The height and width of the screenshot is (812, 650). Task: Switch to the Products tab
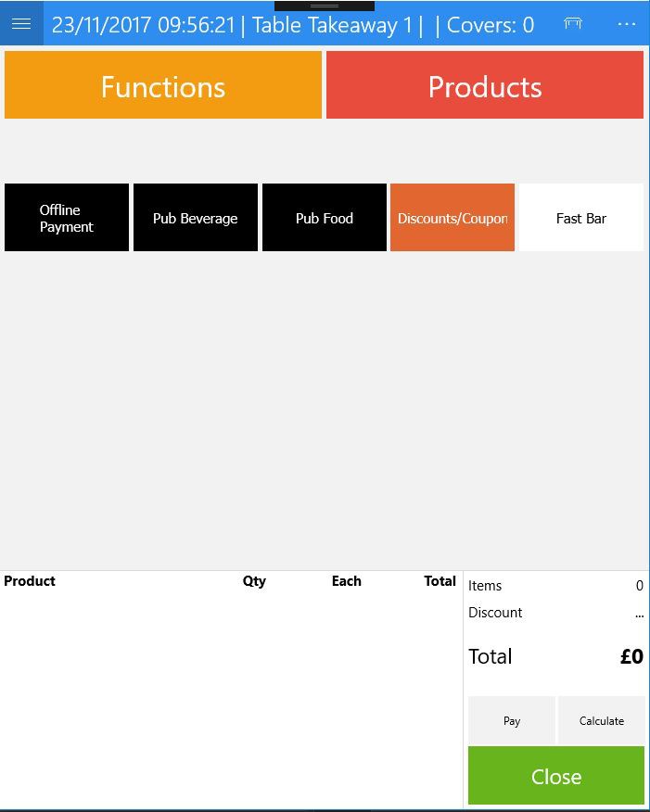485,85
